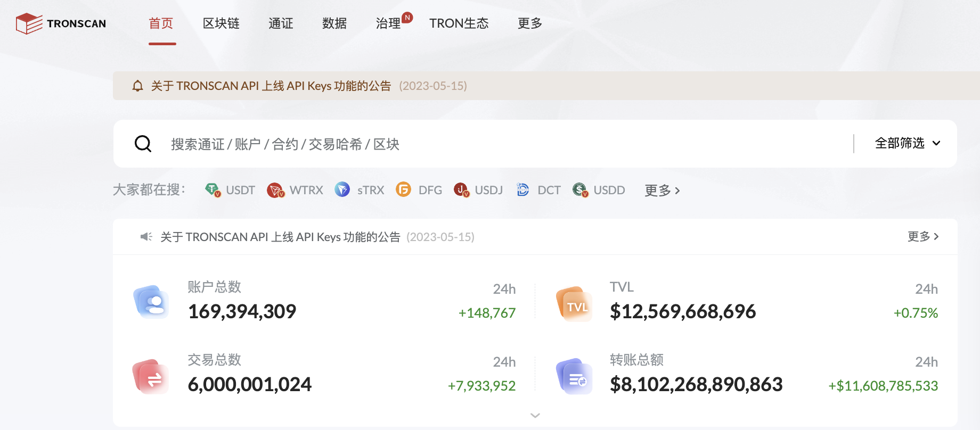
Task: Click 24h transfer change +$11,608,785,533
Action: pyautogui.click(x=883, y=386)
